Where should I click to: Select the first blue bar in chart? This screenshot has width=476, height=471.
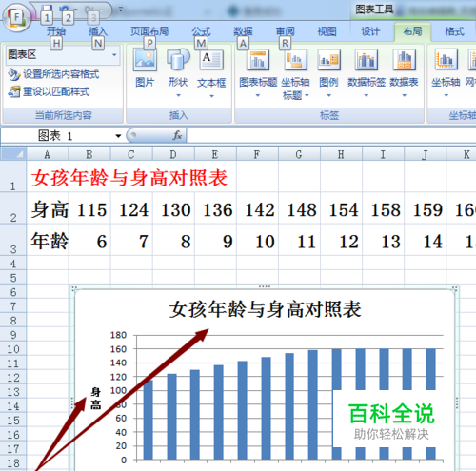pyautogui.click(x=148, y=420)
